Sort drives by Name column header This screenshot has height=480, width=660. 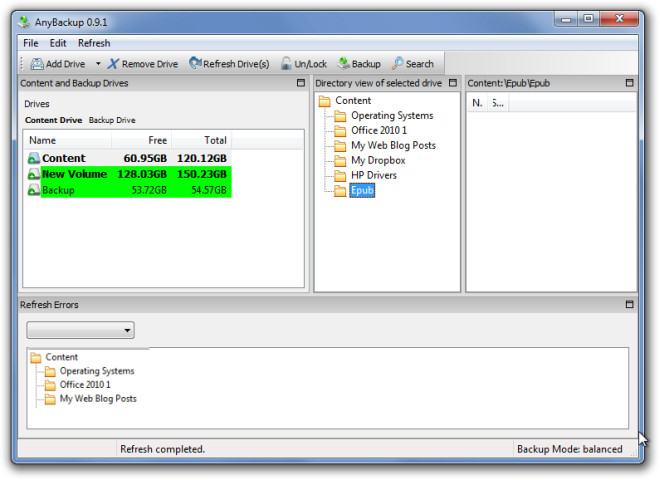point(67,140)
